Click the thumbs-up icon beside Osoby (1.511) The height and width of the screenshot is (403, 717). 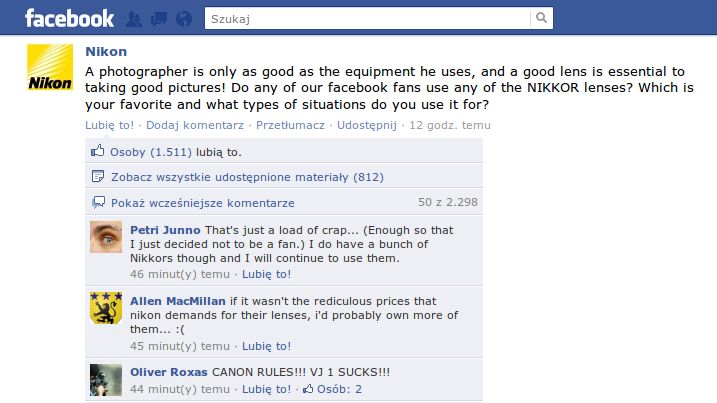click(97, 150)
